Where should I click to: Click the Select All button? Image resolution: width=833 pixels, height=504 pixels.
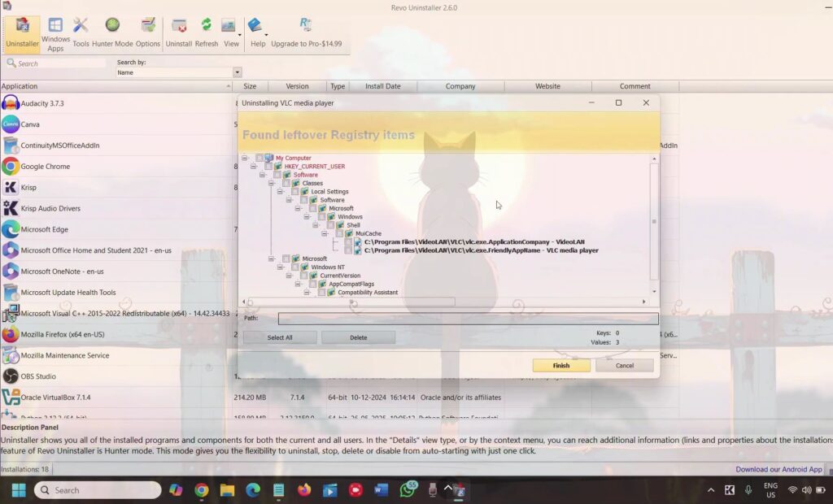[280, 338]
